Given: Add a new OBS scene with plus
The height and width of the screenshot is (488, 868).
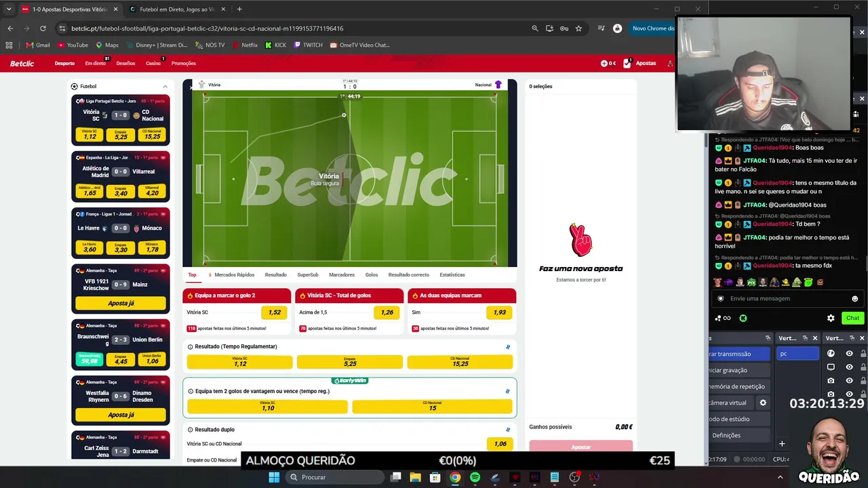Looking at the screenshot, I should 782,444.
